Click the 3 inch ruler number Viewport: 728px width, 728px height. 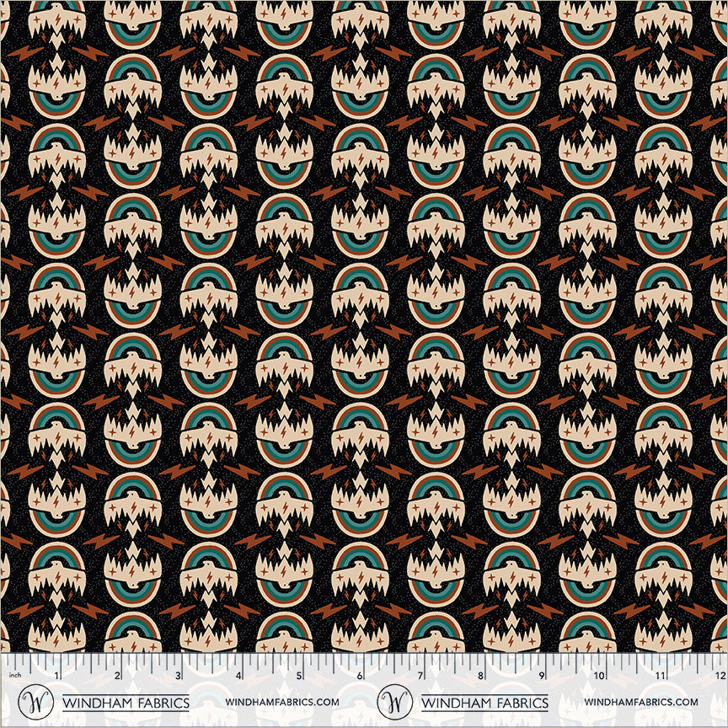[179, 676]
